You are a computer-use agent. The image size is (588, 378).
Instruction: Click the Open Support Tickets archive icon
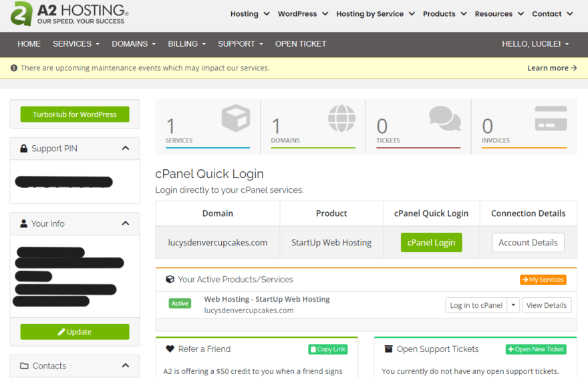click(x=388, y=349)
